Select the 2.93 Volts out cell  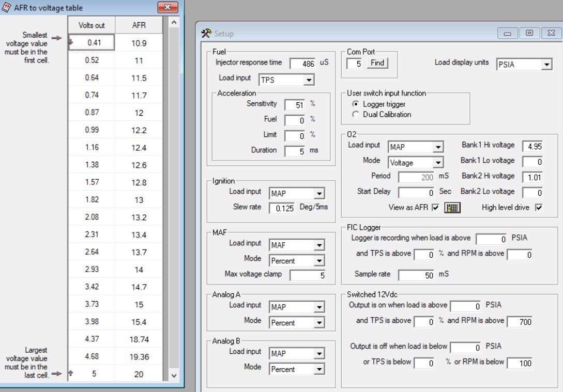coord(92,269)
